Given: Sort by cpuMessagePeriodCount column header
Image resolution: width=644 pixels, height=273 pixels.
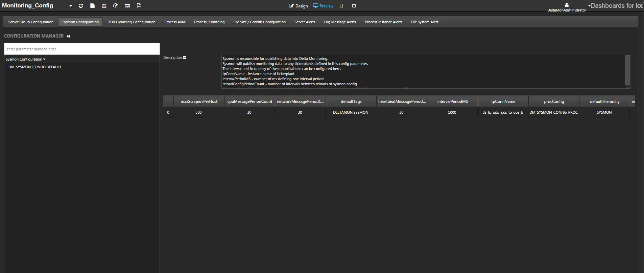Looking at the screenshot, I should (249, 101).
